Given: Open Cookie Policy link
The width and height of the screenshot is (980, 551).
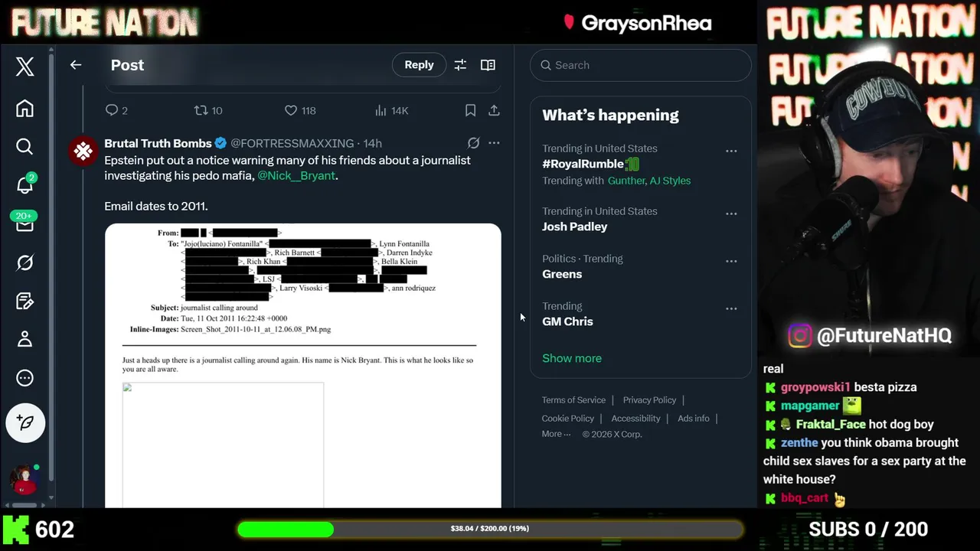Looking at the screenshot, I should click(567, 419).
